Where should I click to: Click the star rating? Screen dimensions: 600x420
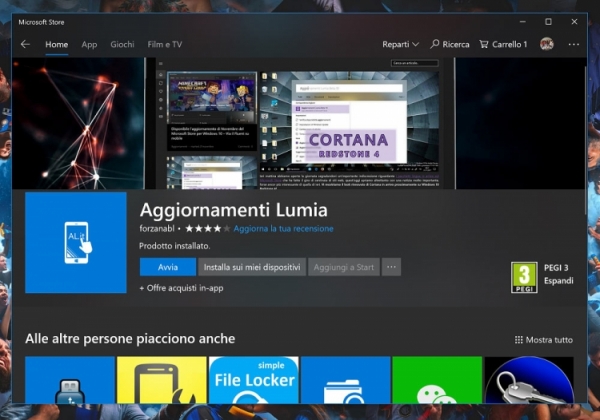tap(208, 229)
